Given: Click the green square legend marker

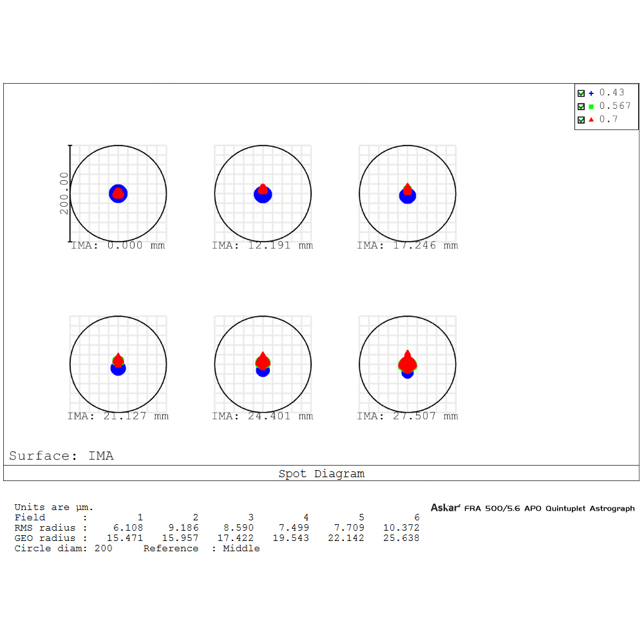Looking at the screenshot, I should click(x=591, y=106).
